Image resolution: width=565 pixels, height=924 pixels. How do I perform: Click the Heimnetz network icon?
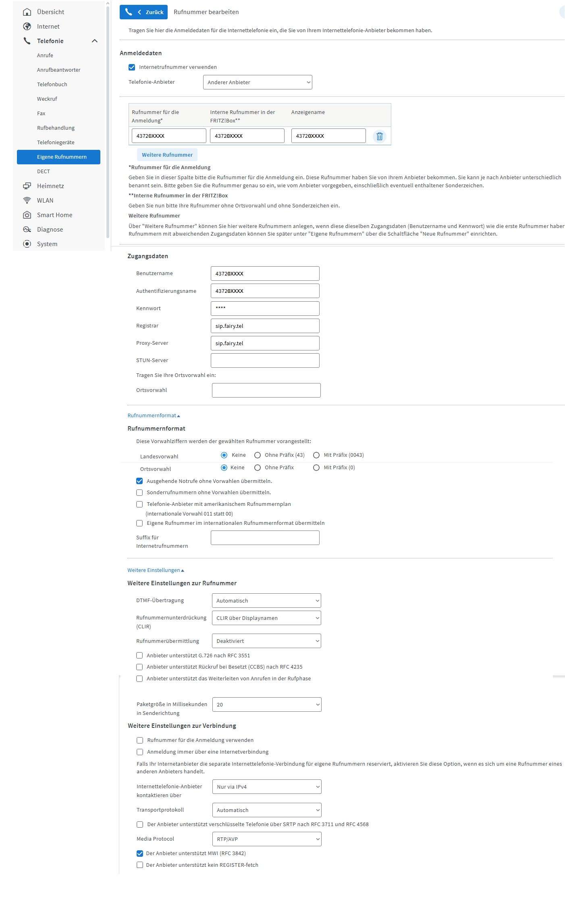[x=27, y=186]
